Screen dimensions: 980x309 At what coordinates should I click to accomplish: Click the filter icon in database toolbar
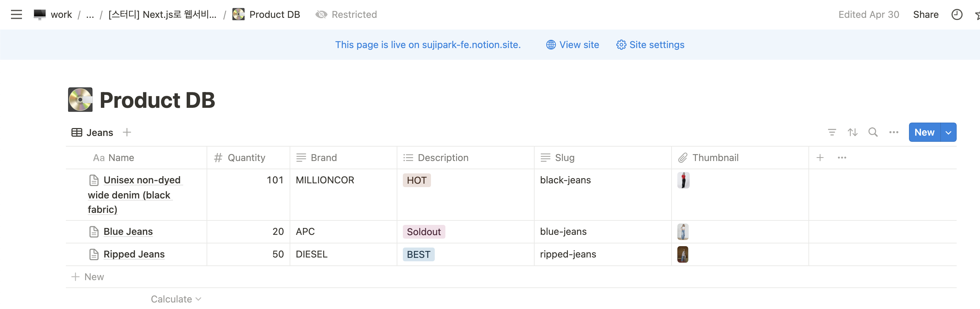click(832, 133)
